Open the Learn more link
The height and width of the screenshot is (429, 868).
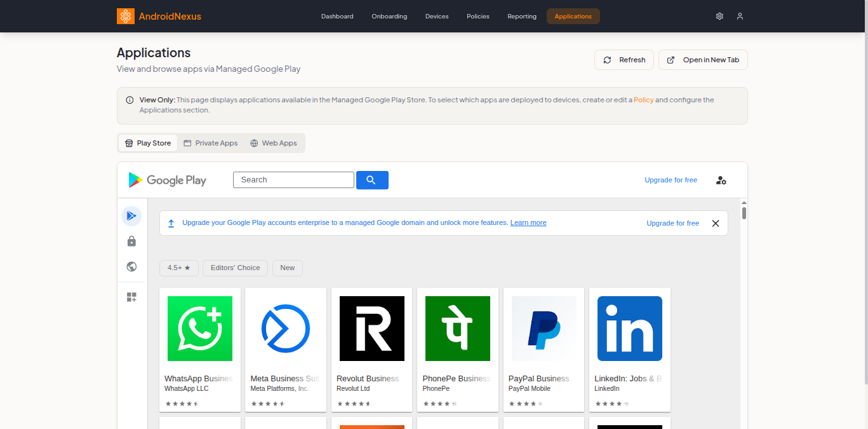tap(528, 223)
